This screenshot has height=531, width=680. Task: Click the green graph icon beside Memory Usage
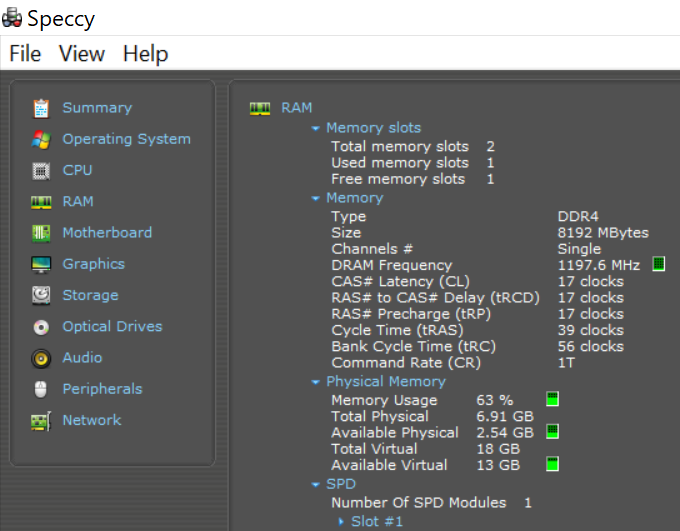click(552, 399)
